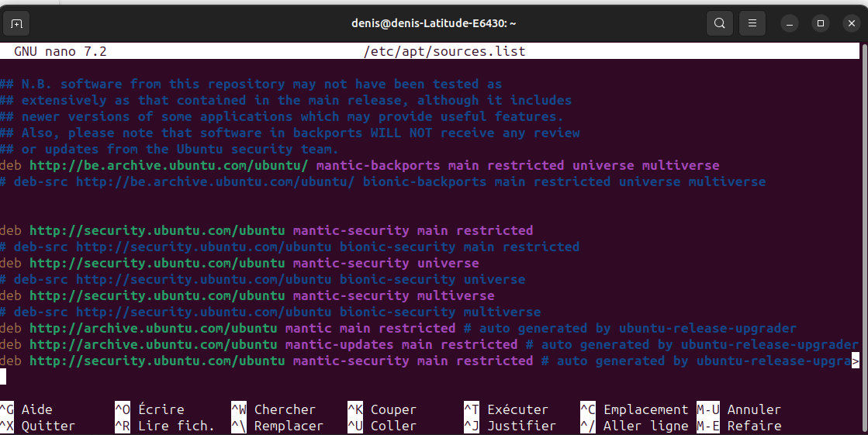Click the ^G Aide shortcut
The height and width of the screenshot is (435, 868).
pyautogui.click(x=26, y=409)
